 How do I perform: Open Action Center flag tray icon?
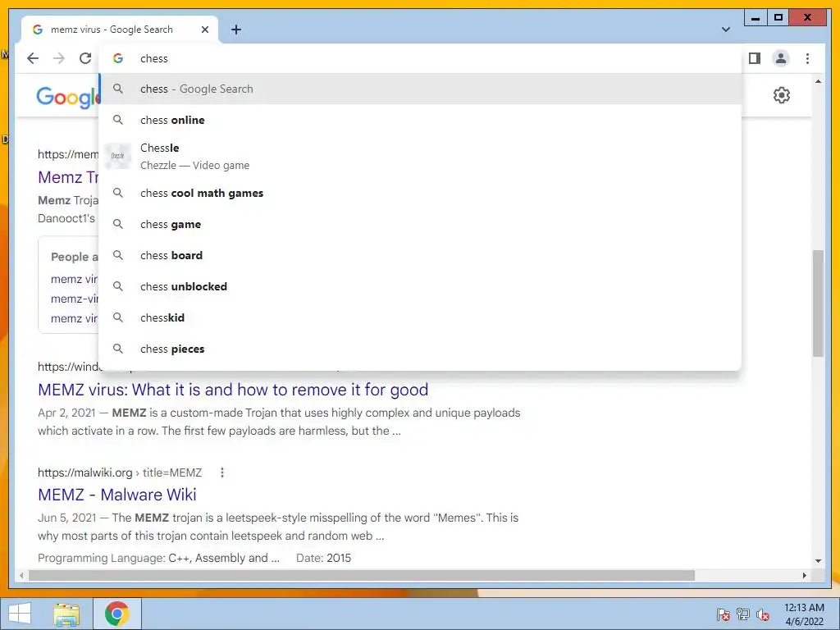click(x=723, y=614)
